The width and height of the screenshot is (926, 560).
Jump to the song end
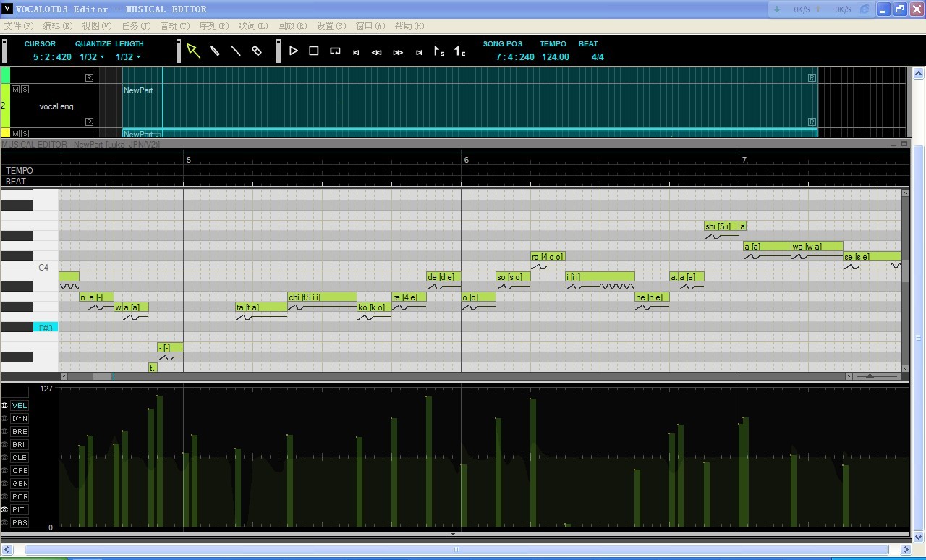419,52
